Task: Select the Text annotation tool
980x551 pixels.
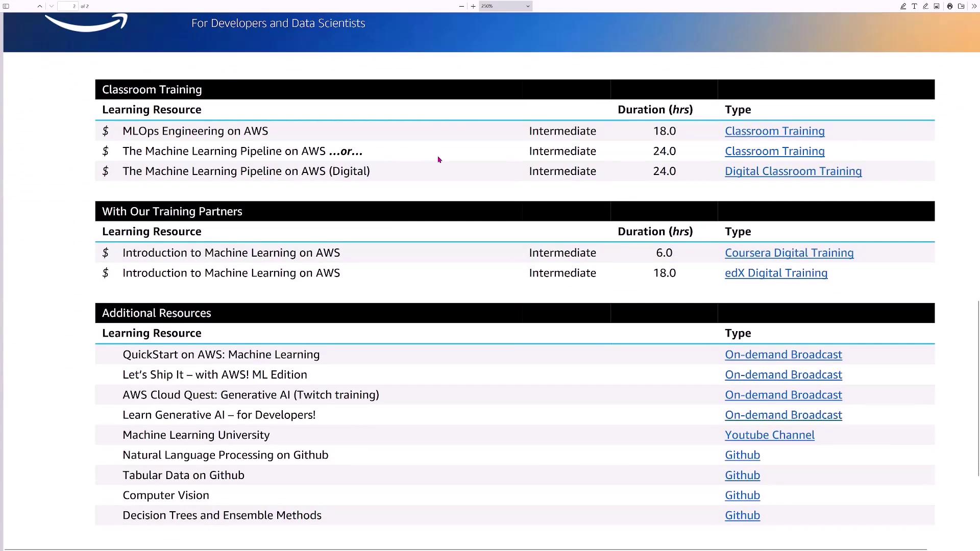Action: pos(914,6)
